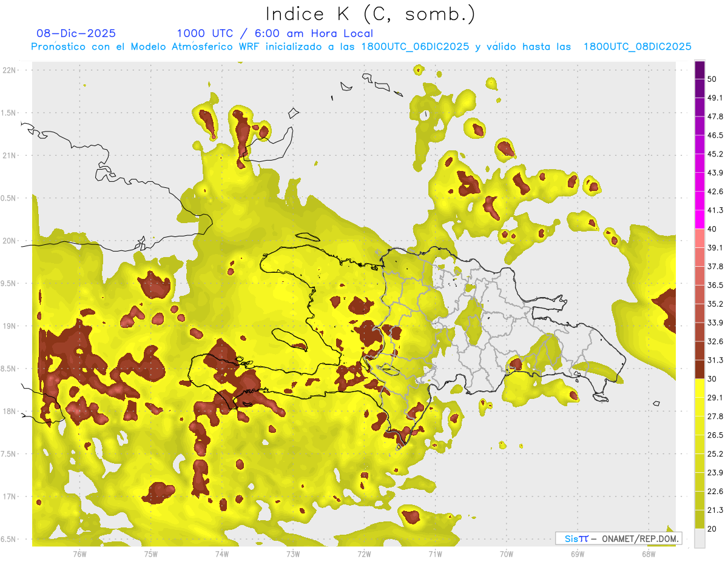This screenshot has width=728, height=562.
Task: Click the '0.5N' latitude label
Action: [x=9, y=198]
